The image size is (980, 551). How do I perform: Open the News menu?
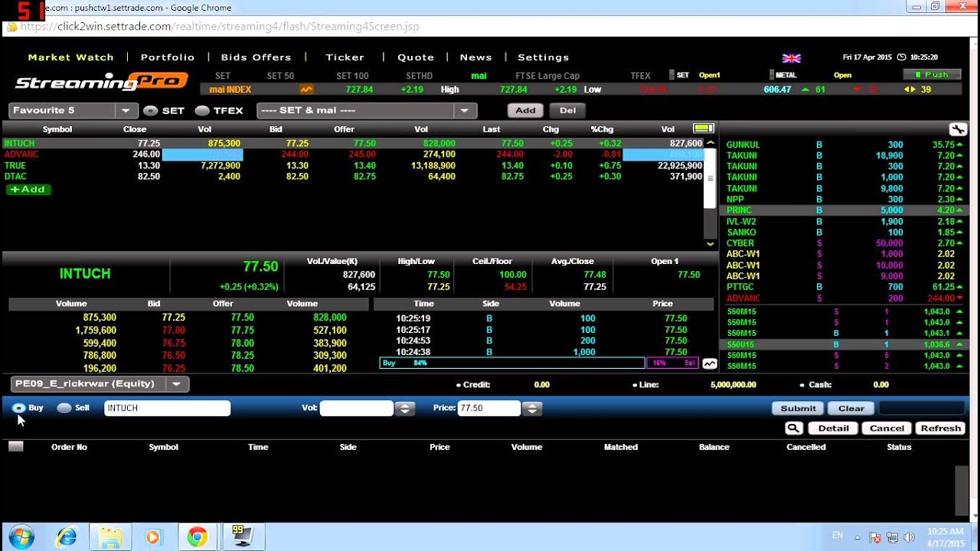coord(475,57)
